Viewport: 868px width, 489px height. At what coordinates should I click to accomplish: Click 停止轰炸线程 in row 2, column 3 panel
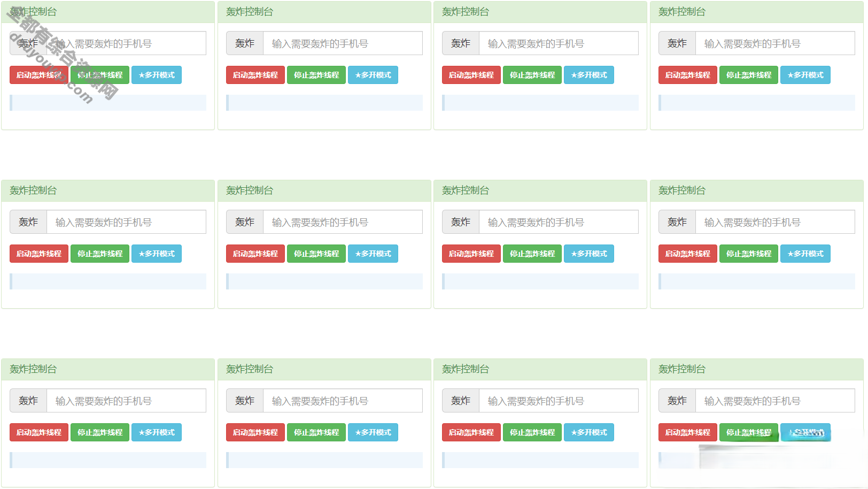click(532, 254)
